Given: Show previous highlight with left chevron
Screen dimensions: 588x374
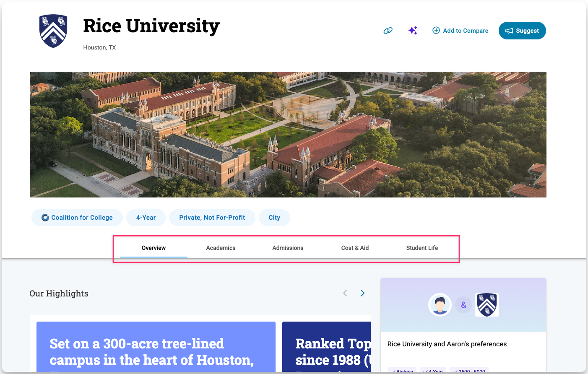Looking at the screenshot, I should [345, 293].
